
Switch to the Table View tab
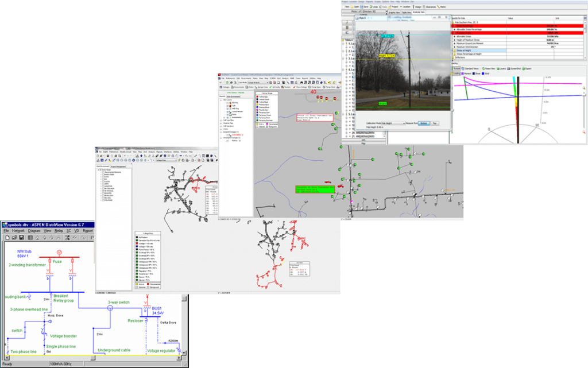click(407, 13)
